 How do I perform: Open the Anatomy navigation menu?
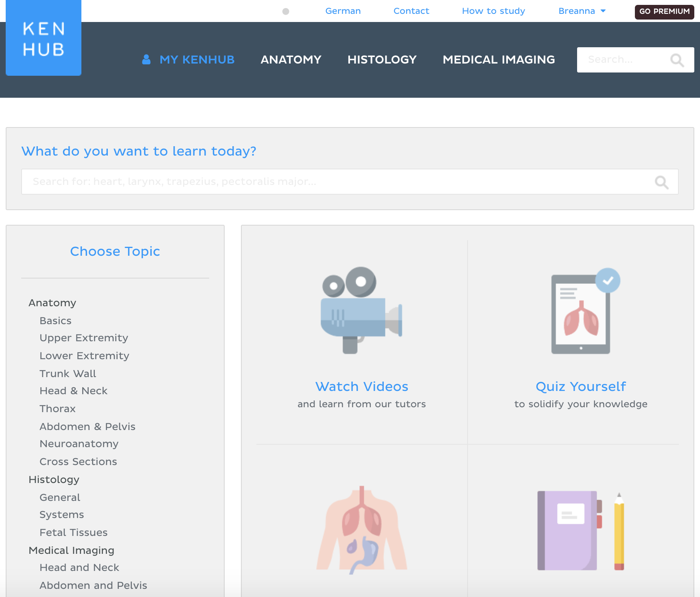[291, 59]
